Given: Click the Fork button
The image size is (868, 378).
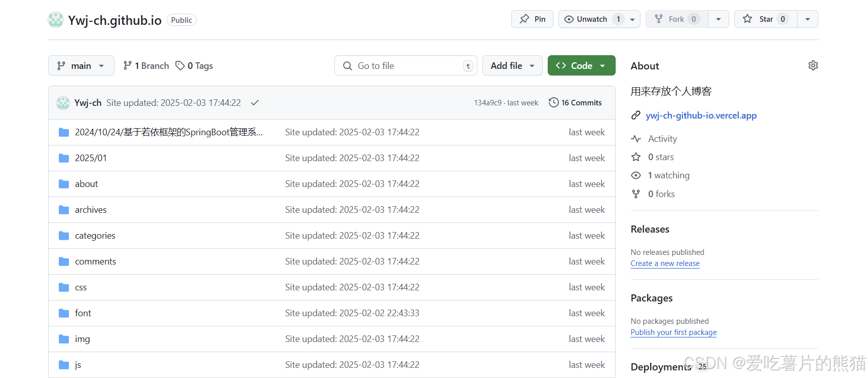Looking at the screenshot, I should tap(676, 19).
